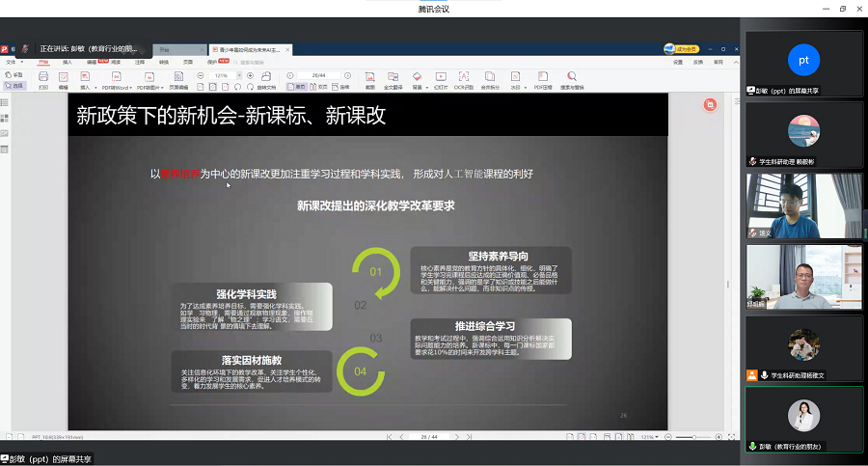Click the 全文翻译 translate icon
This screenshot has width=868, height=466.
[x=393, y=77]
